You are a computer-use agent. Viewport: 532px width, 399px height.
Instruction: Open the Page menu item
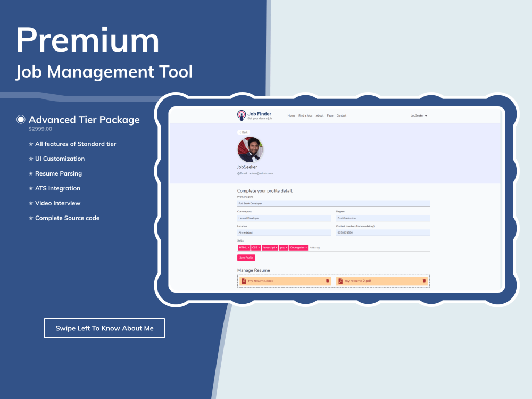pos(330,115)
